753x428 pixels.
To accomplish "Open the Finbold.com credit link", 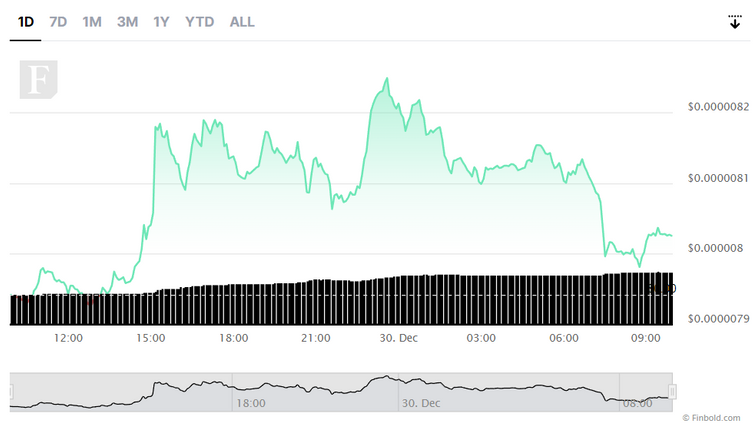I will (711, 418).
